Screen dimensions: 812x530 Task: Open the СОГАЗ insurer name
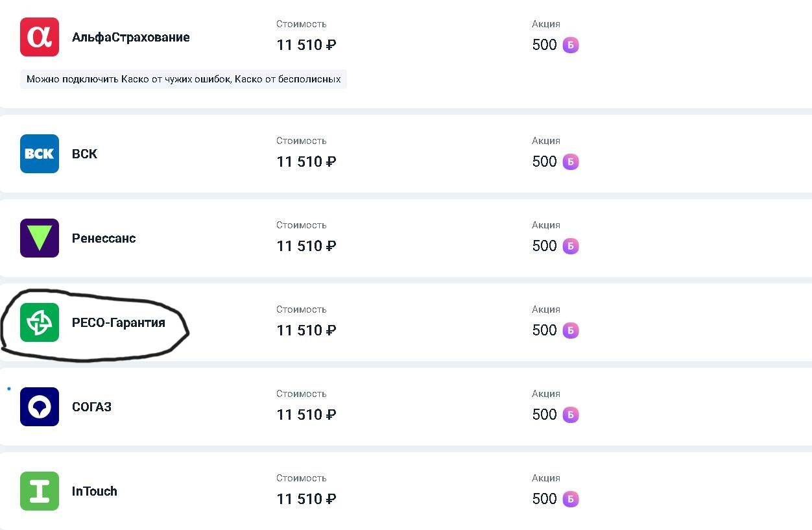tap(91, 407)
